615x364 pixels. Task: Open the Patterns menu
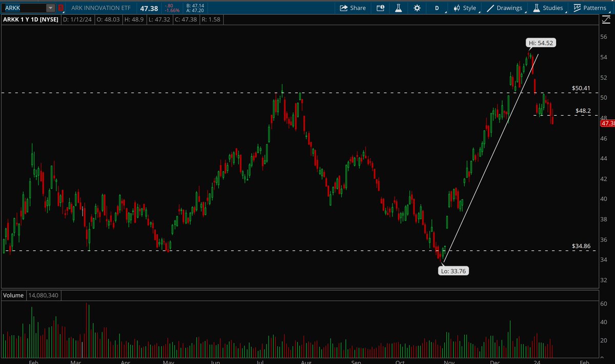point(591,8)
